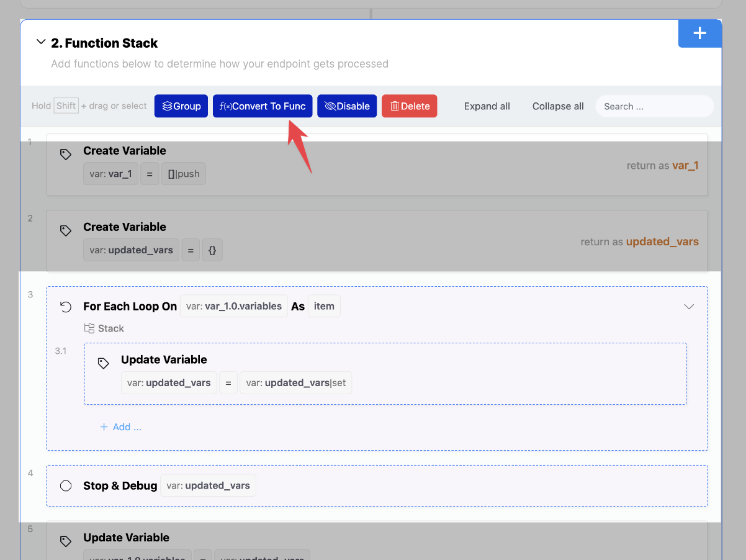This screenshot has width=746, height=560.
Task: Click return as updated_vars label
Action: (x=640, y=242)
